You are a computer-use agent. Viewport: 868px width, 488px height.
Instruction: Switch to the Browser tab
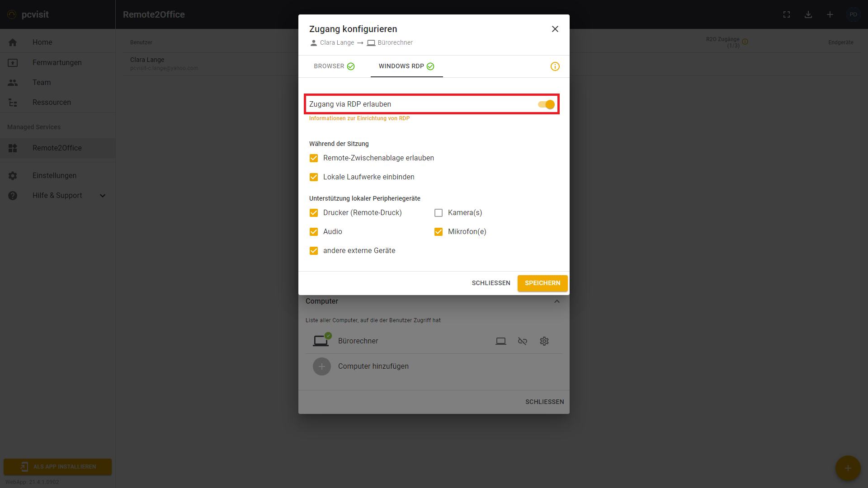[x=334, y=66]
